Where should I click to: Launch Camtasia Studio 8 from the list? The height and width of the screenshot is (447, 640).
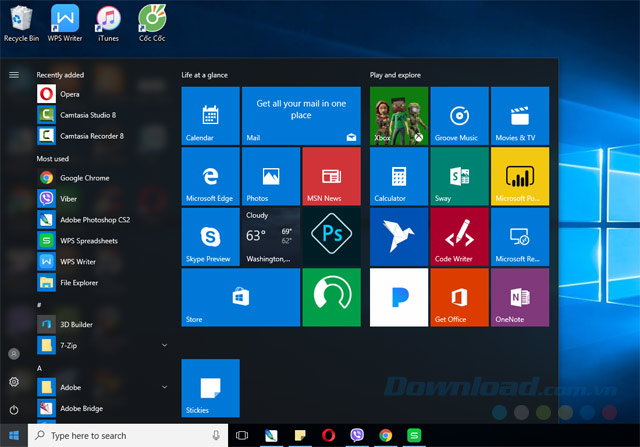[x=102, y=115]
